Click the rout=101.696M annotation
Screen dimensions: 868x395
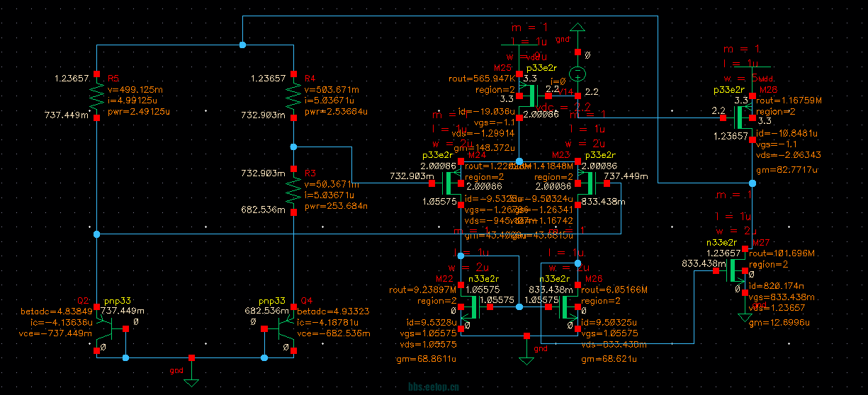(x=782, y=253)
